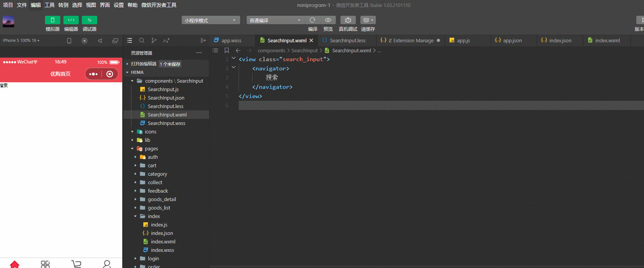Click the simulator phone rotate icon

(69, 40)
